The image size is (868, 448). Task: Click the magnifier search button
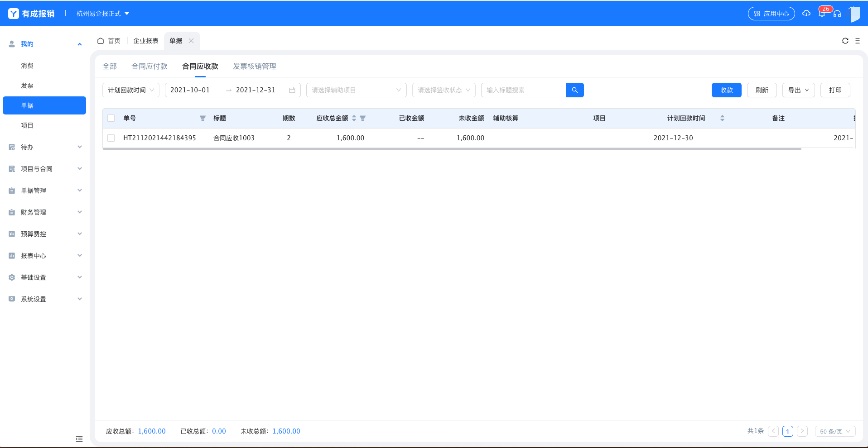[x=575, y=90]
